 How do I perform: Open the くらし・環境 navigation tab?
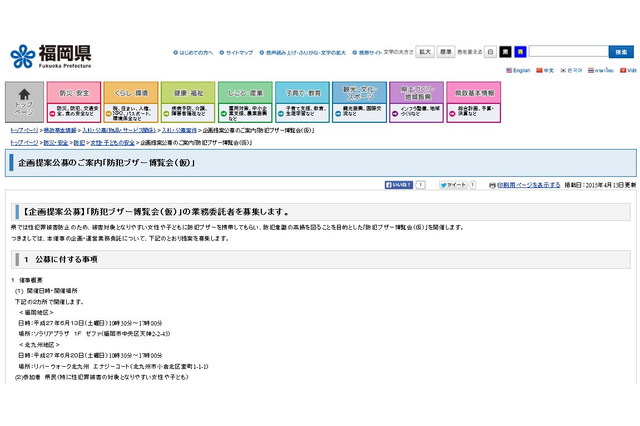click(x=131, y=93)
